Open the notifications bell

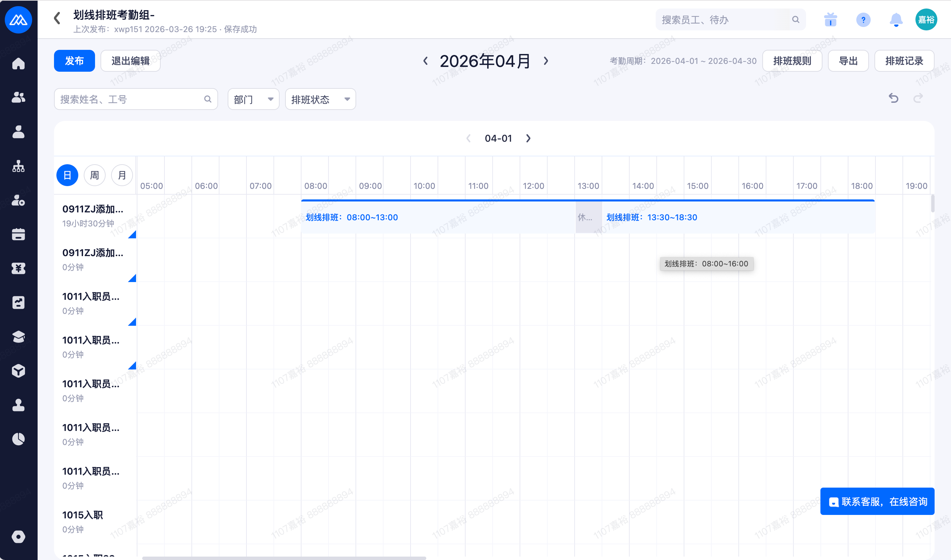click(x=896, y=19)
